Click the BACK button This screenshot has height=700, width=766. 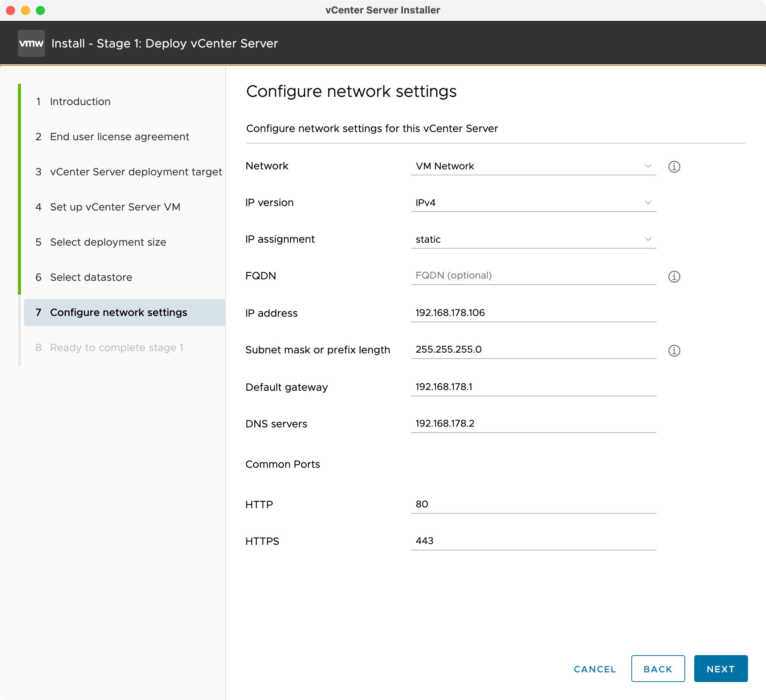coord(658,669)
